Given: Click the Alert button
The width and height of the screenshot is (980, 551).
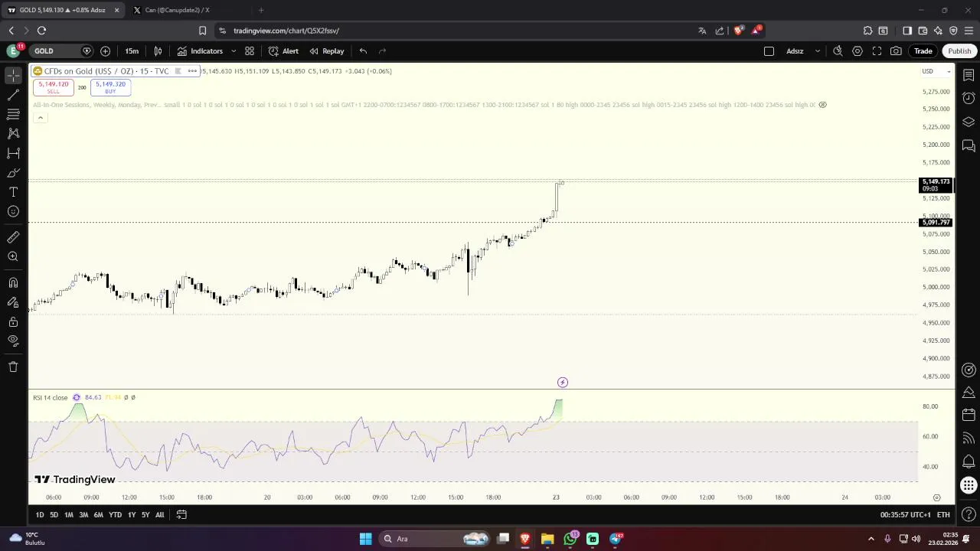Looking at the screenshot, I should coord(283,51).
